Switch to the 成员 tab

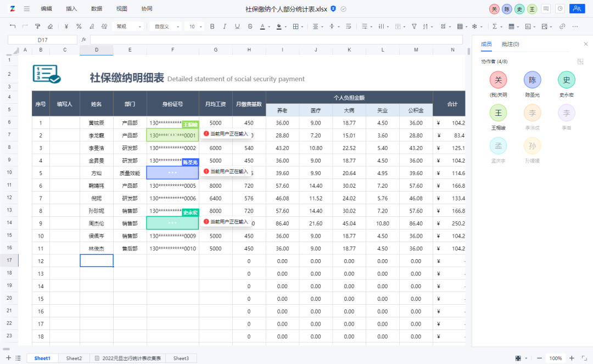click(486, 44)
